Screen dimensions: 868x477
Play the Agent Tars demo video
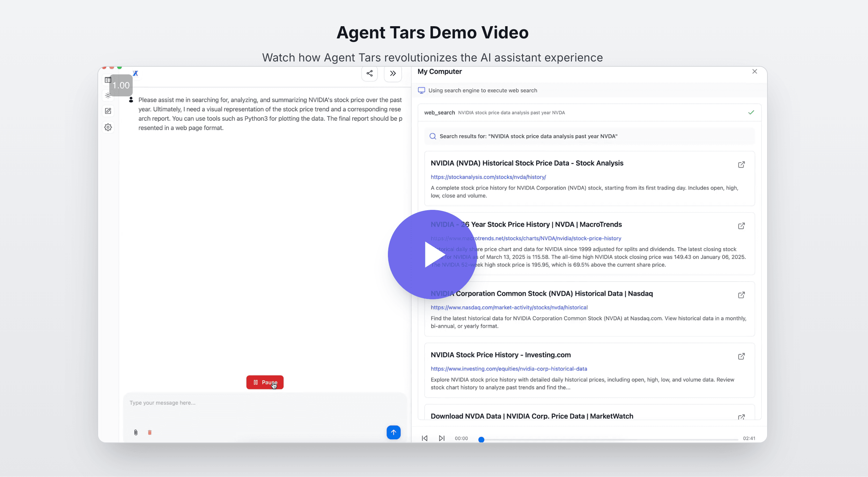(x=432, y=255)
